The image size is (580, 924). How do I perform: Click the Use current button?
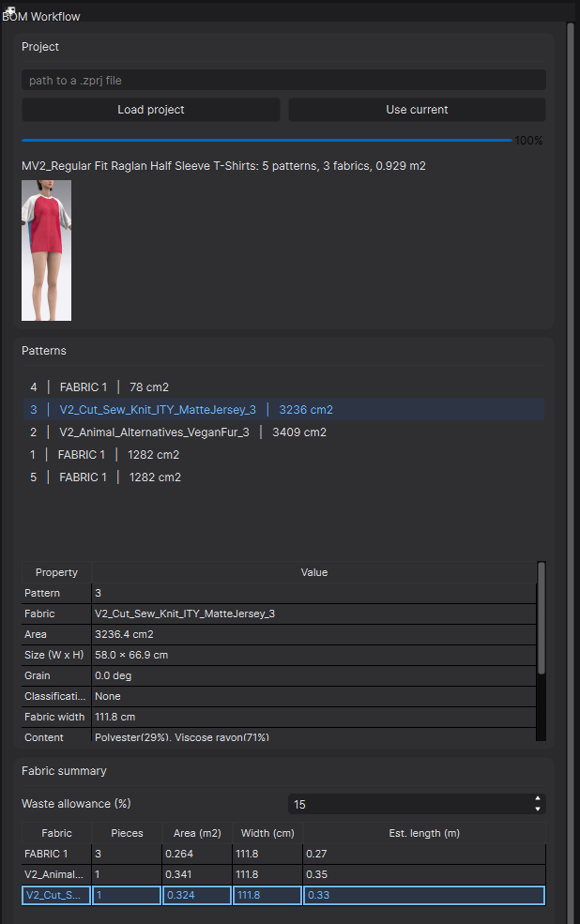[417, 110]
